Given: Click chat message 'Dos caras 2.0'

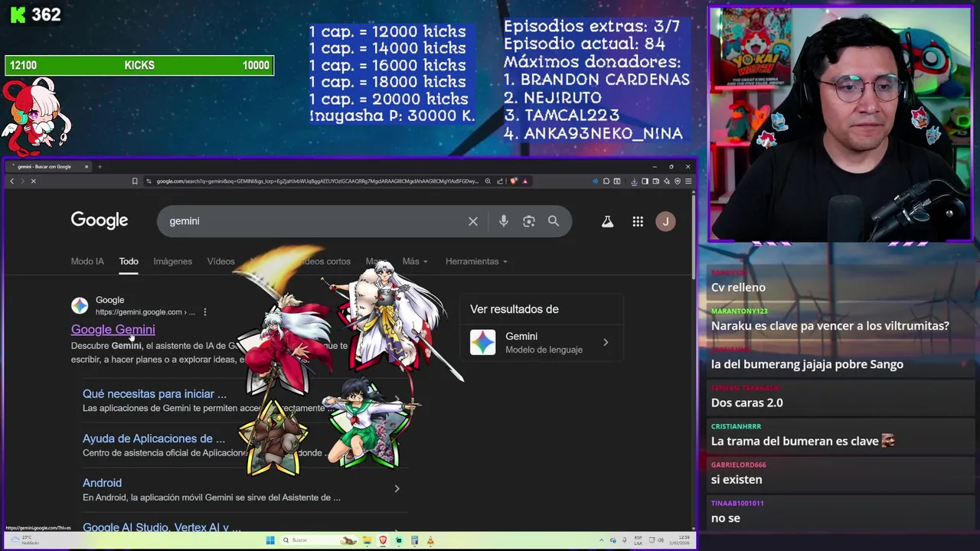Looking at the screenshot, I should (746, 403).
